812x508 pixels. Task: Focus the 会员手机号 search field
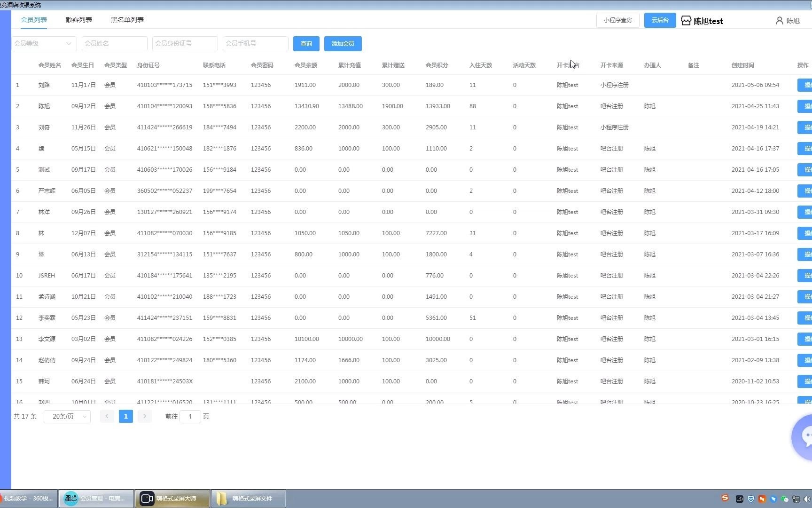(x=256, y=43)
